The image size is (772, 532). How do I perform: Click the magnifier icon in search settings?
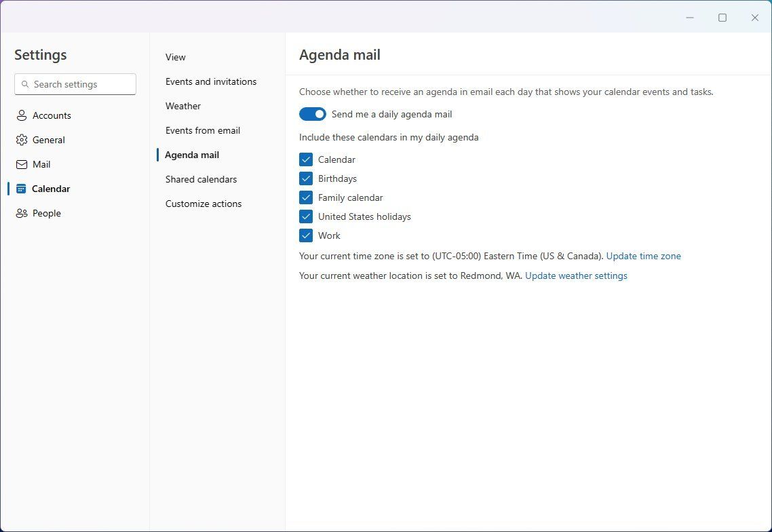[26, 84]
